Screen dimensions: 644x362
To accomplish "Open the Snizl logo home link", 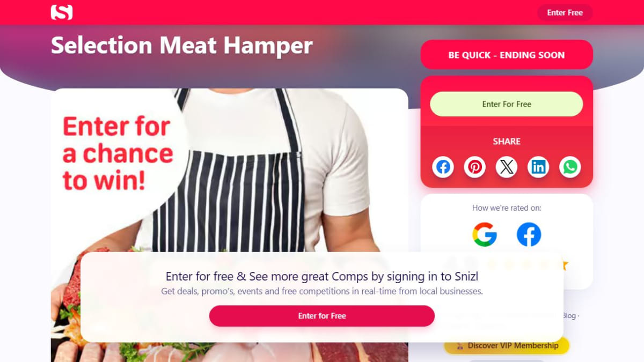I will pyautogui.click(x=62, y=12).
